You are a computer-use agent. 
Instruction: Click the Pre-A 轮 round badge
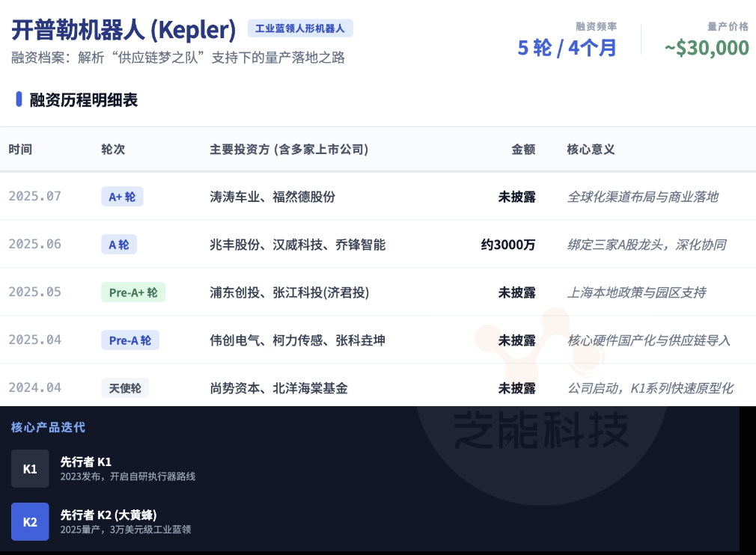click(129, 340)
